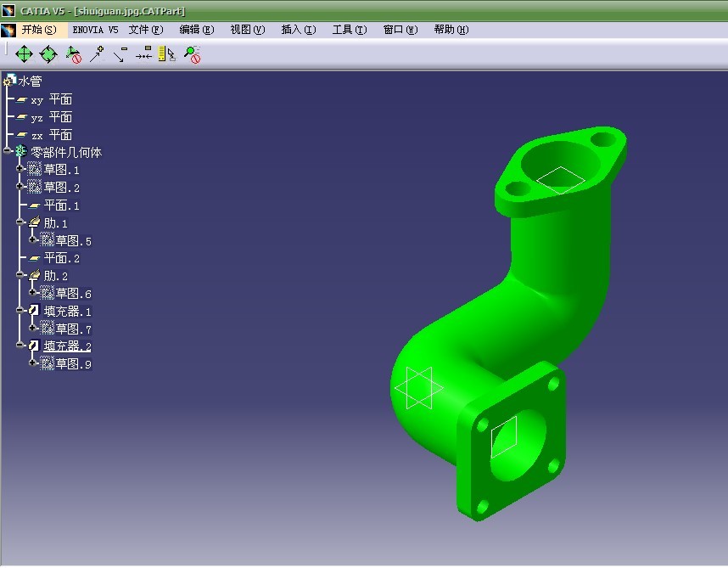
Task: Click the magnifier with red prohibit icon
Action: tap(193, 54)
